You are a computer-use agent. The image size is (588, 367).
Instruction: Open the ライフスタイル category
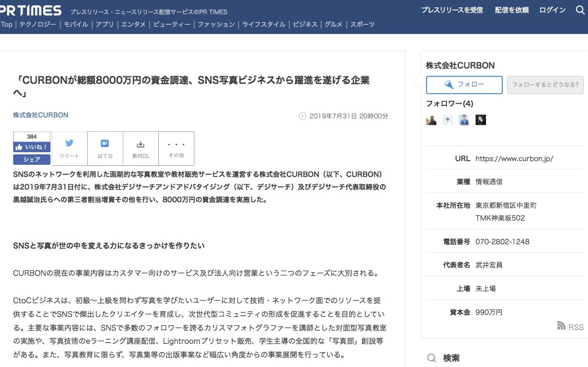[263, 24]
